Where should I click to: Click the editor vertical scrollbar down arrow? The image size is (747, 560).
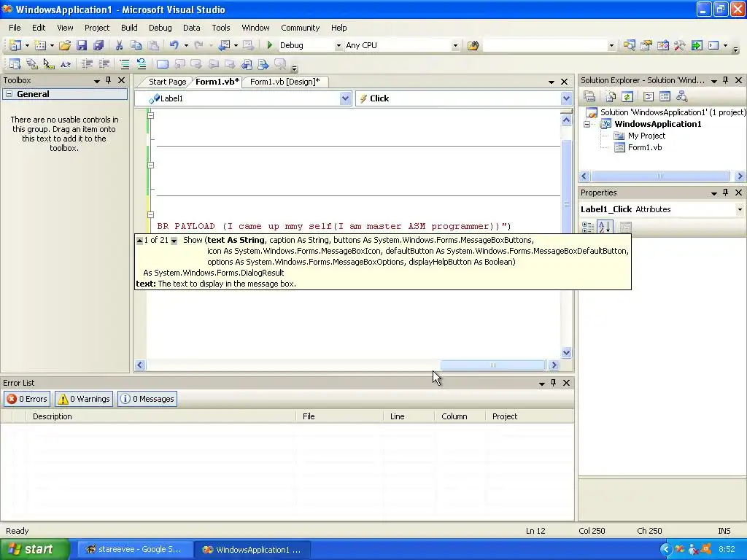point(566,353)
